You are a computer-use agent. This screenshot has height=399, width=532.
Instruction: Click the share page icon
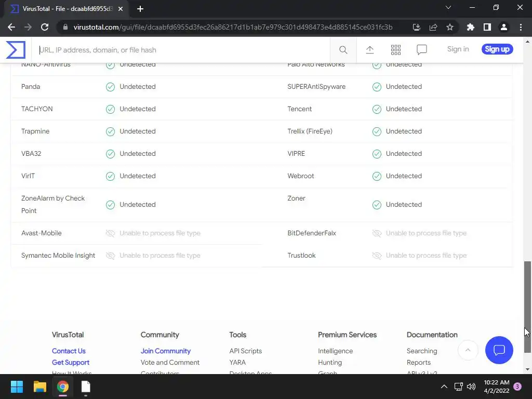(x=433, y=27)
